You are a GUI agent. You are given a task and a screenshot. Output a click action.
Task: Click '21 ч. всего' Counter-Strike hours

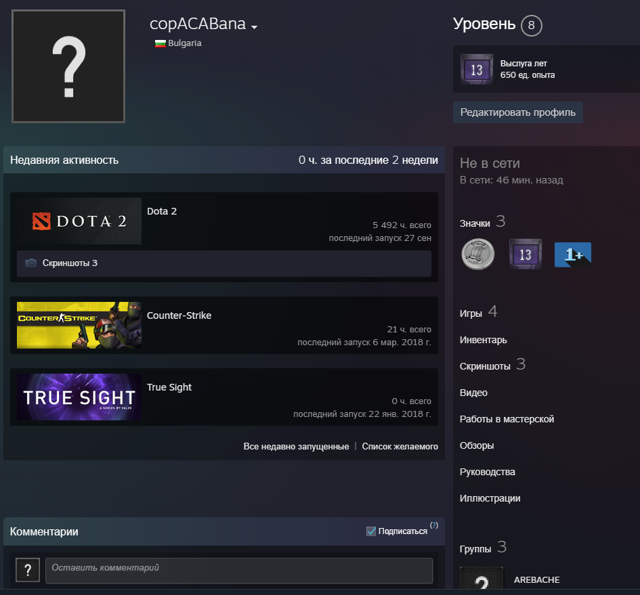(x=409, y=329)
